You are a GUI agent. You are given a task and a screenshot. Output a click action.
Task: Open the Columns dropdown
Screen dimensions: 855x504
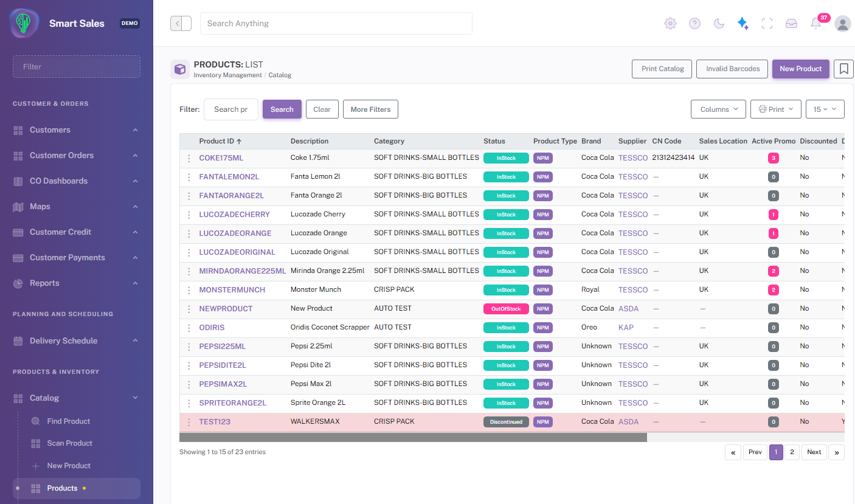point(719,109)
